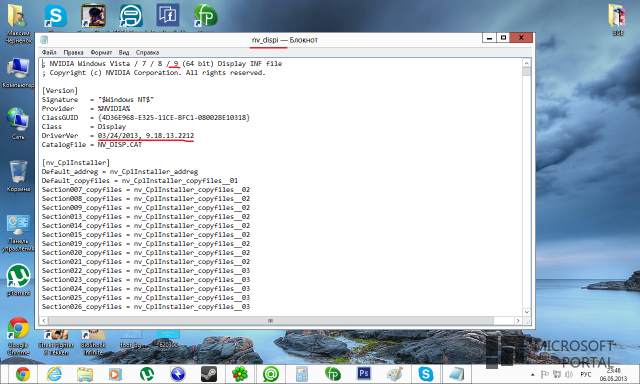Launch Chrome from the taskbar
The height and width of the screenshot is (384, 640).
pos(23,374)
